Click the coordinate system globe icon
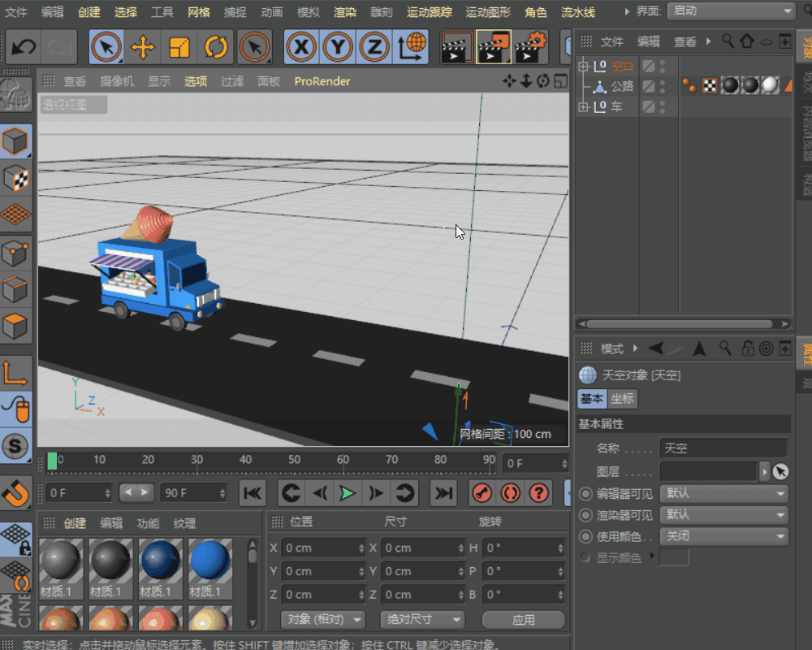 [412, 47]
